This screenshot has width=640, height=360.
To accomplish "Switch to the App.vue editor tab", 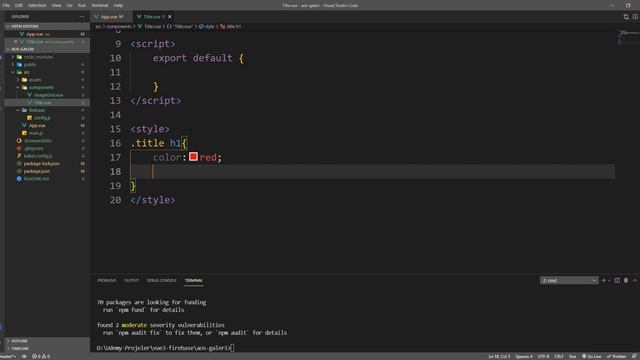I will coord(111,17).
